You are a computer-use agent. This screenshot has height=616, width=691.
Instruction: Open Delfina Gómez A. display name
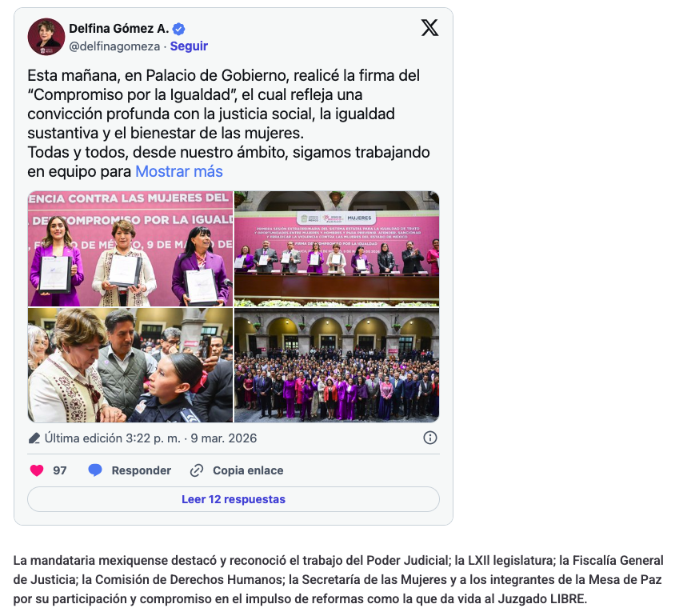click(x=119, y=29)
